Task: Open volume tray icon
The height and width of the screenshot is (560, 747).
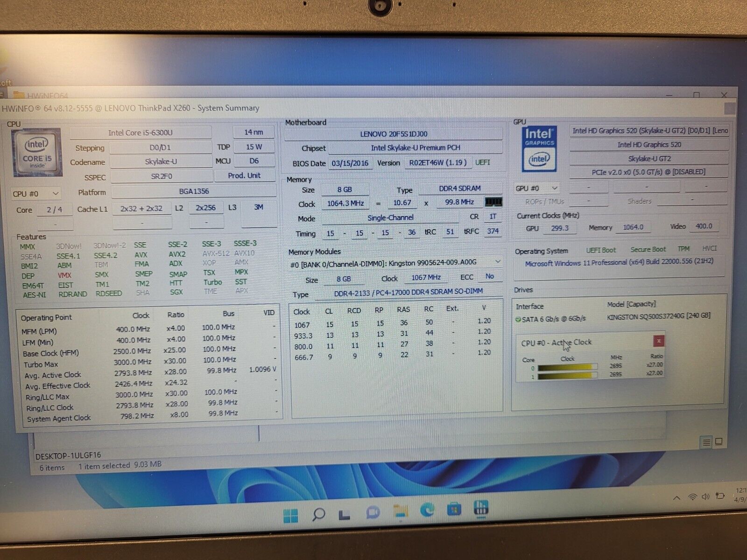Action: click(x=705, y=497)
